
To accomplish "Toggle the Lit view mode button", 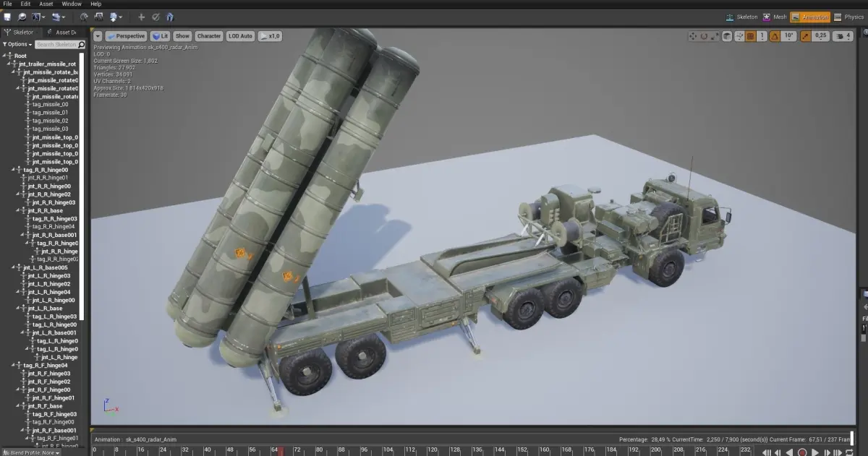I will click(x=160, y=36).
